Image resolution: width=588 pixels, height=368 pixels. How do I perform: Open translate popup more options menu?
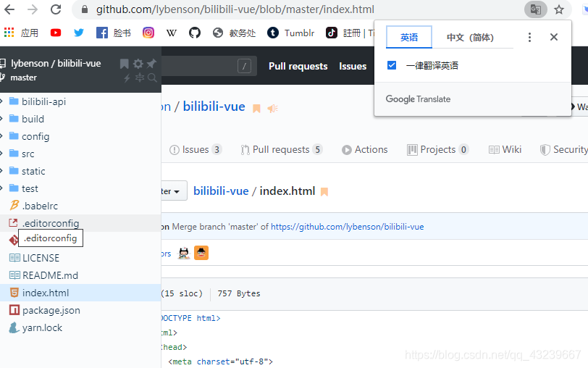pos(529,37)
